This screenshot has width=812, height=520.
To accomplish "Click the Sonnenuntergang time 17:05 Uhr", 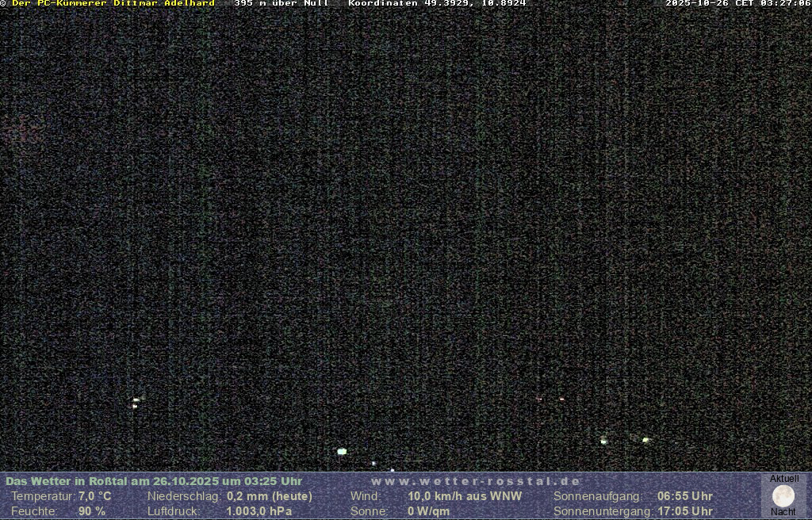I will point(685,511).
